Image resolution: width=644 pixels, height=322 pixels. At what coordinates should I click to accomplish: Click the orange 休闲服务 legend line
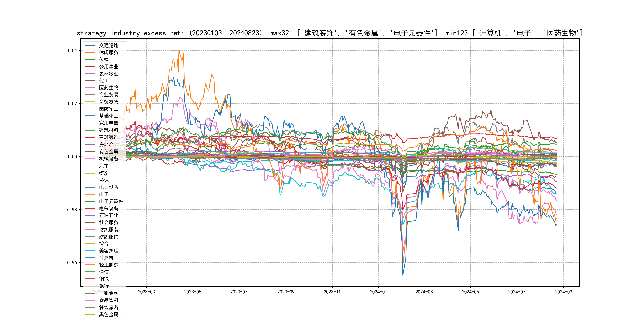tap(90, 52)
